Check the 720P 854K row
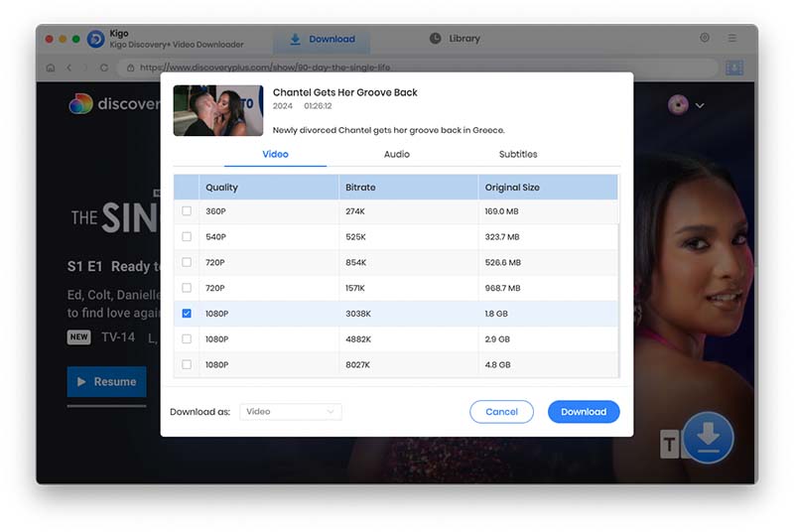Screen dimensions: 794x532 coord(187,262)
